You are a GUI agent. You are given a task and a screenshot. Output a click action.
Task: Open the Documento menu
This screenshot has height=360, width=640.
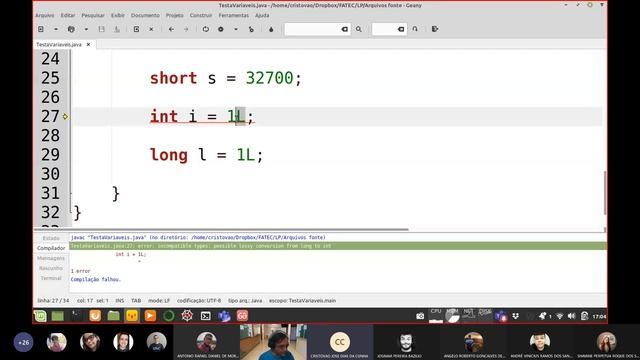145,16
